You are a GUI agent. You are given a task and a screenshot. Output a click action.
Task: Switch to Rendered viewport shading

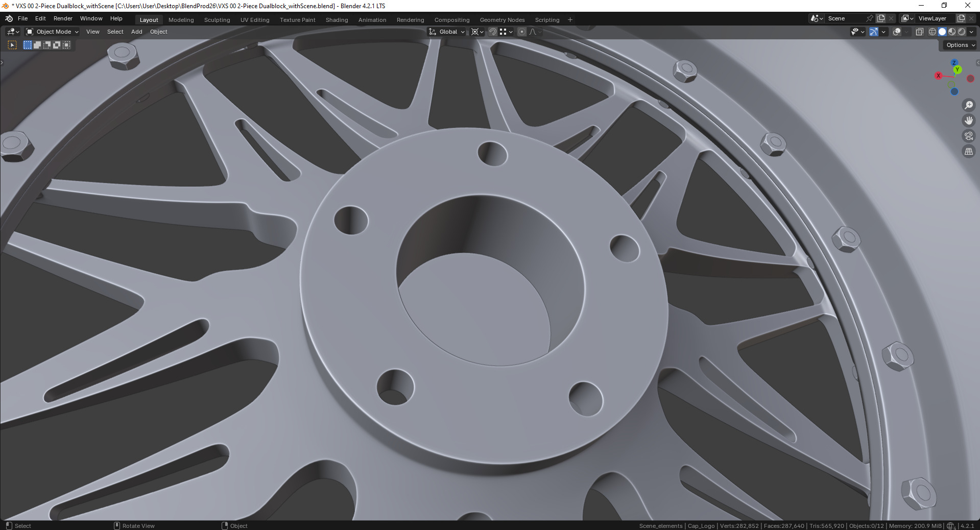pyautogui.click(x=962, y=32)
